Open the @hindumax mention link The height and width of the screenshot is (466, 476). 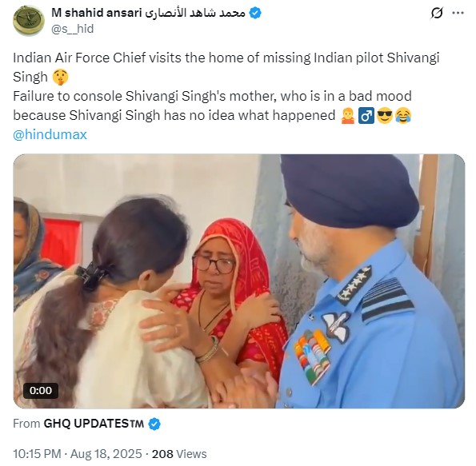point(50,135)
